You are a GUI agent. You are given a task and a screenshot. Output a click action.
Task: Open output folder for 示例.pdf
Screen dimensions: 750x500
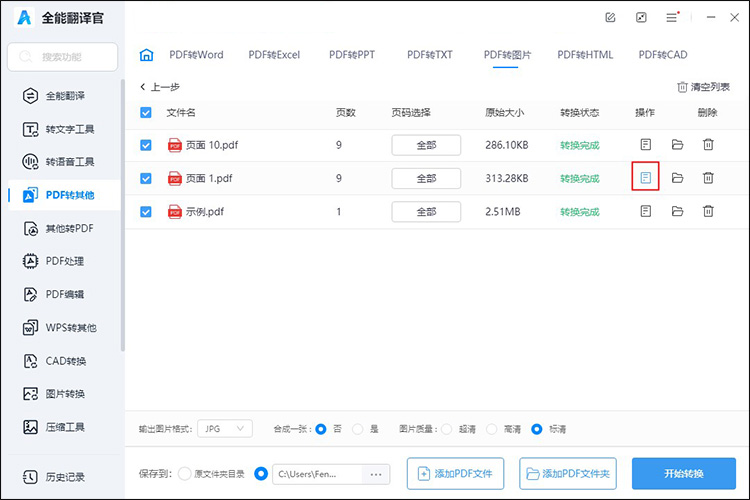(677, 211)
